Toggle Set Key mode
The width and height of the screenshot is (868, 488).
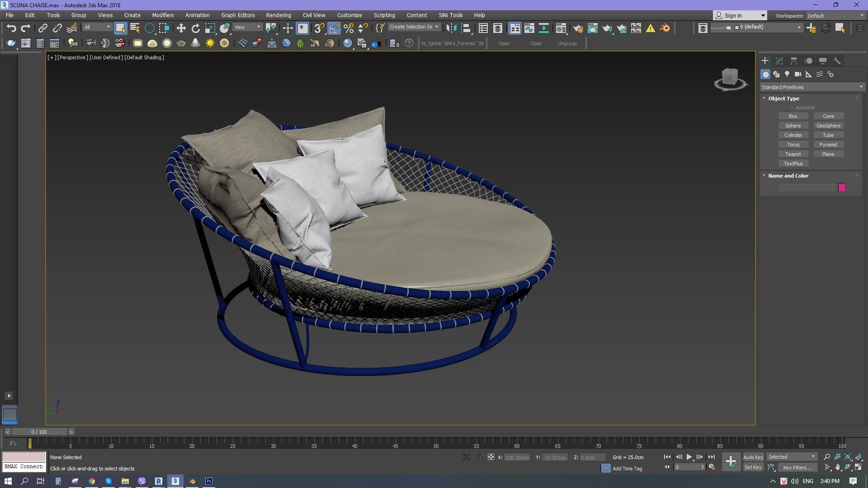(753, 468)
